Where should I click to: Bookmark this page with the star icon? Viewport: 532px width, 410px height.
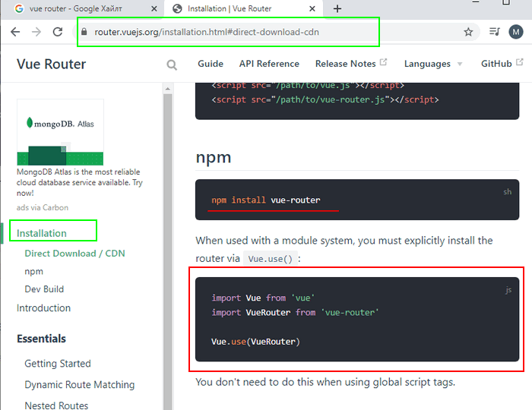468,32
